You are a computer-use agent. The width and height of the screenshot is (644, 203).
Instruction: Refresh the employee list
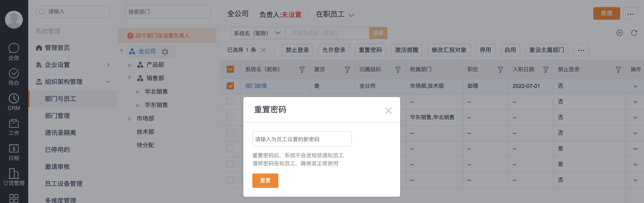point(634,33)
